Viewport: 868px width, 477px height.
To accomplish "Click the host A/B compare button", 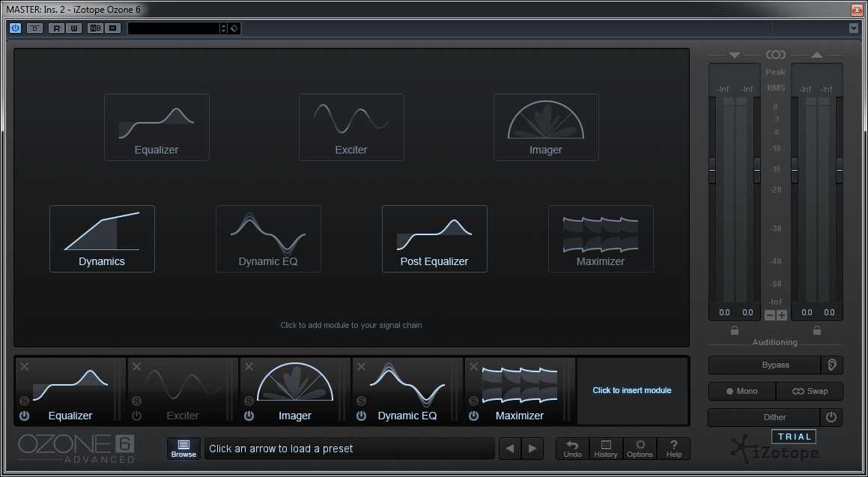I will [x=95, y=28].
